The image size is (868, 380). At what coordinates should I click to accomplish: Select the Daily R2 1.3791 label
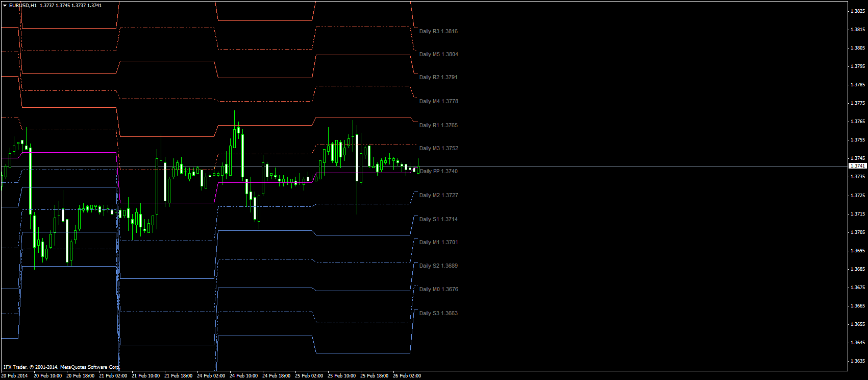click(438, 77)
